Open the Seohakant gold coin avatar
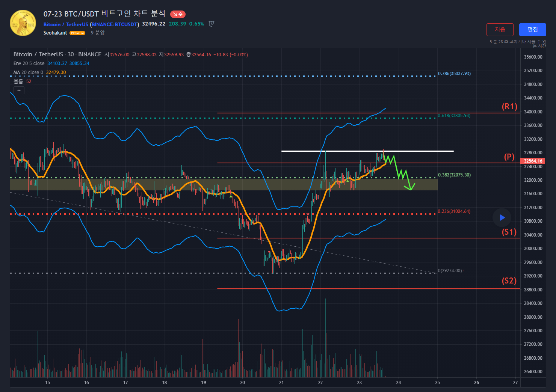 point(23,23)
